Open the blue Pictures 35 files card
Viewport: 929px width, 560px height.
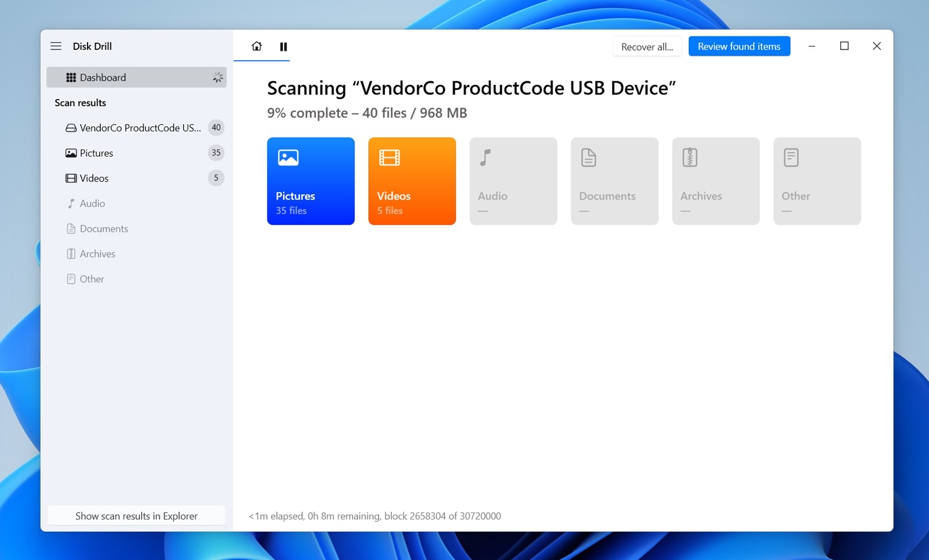point(311,181)
